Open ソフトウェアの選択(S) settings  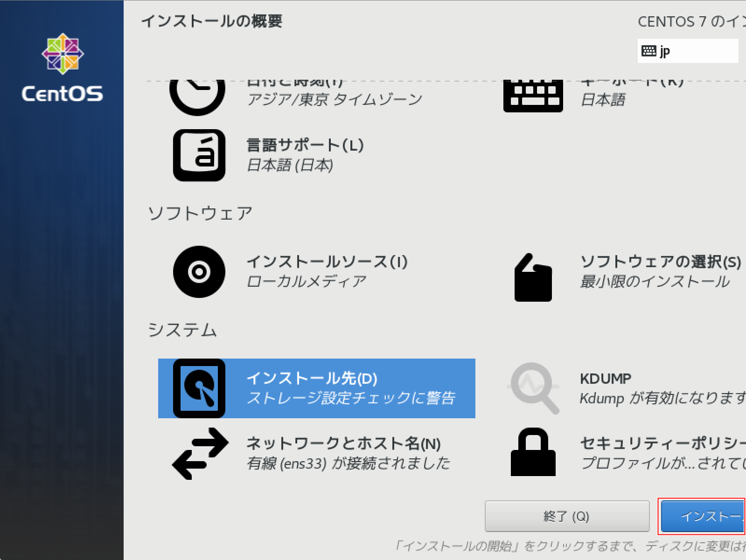(661, 262)
